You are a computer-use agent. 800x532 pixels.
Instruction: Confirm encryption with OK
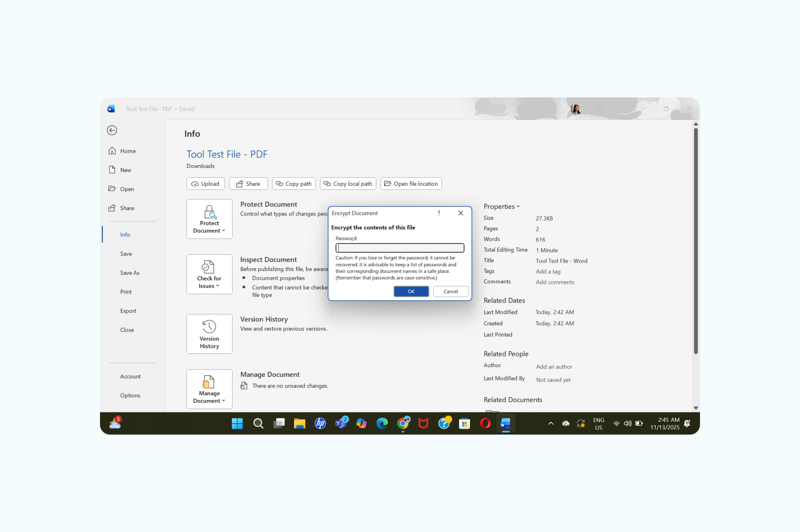click(x=411, y=291)
